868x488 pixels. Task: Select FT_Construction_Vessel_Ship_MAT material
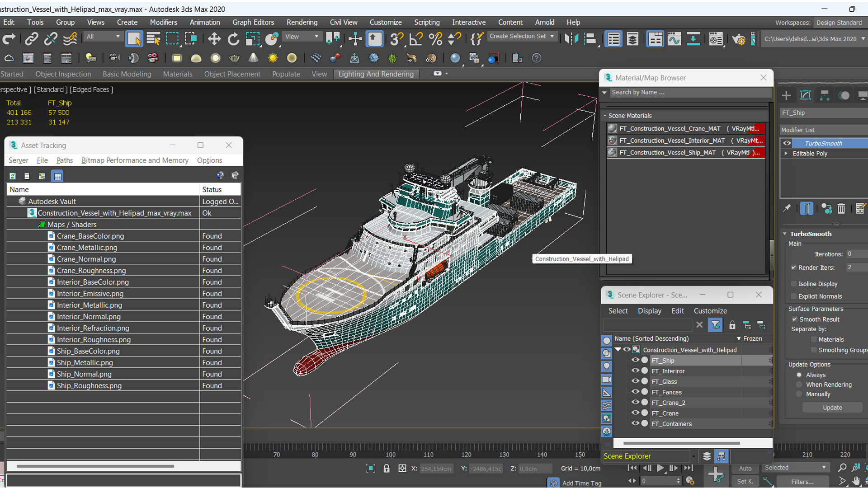(684, 152)
